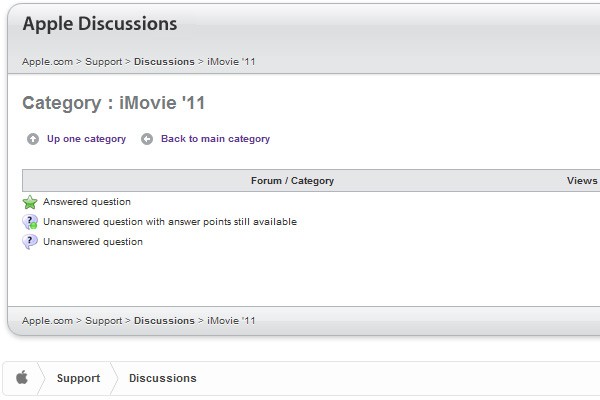600x400 pixels.
Task: Select Discussions in the footer navigation bar
Action: point(162,378)
